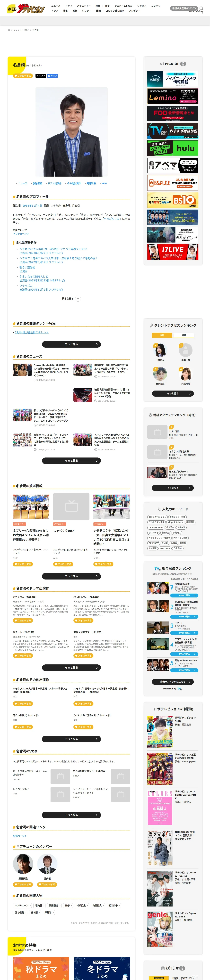The height and width of the screenshot is (980, 210).
Task: Click 最新ランキングはこちら button
Action: pos(173,681)
